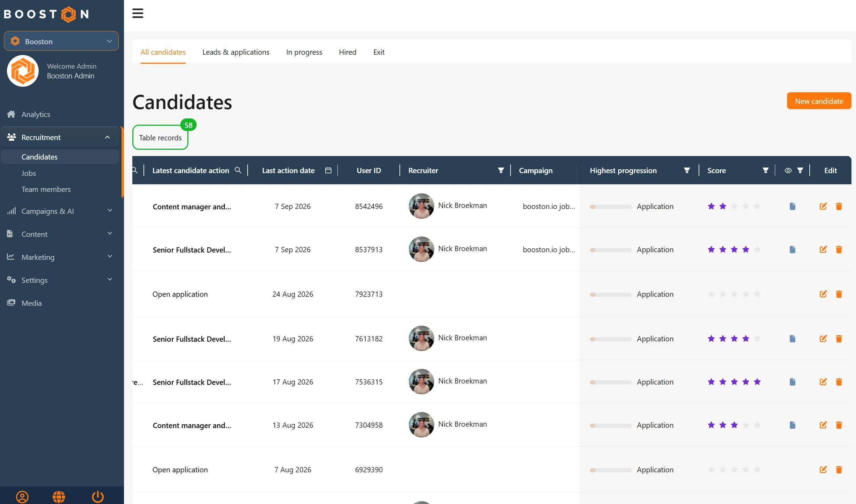Toggle the eye visibility icon in table header
856x504 pixels.
(x=788, y=170)
